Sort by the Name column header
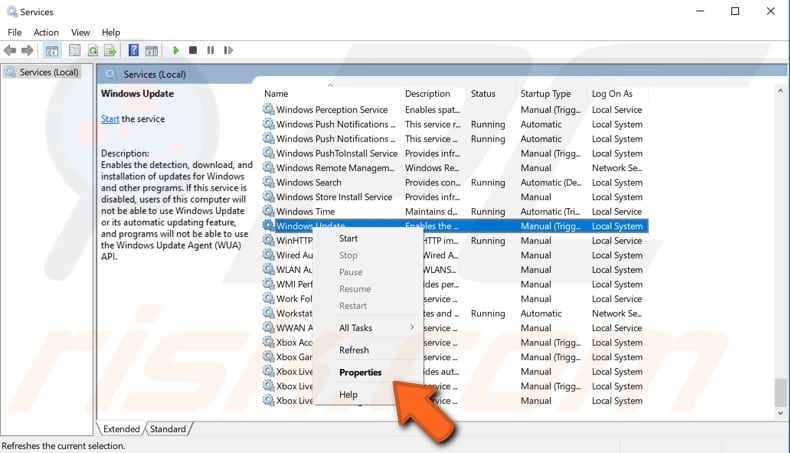The width and height of the screenshot is (790, 453). tap(276, 94)
